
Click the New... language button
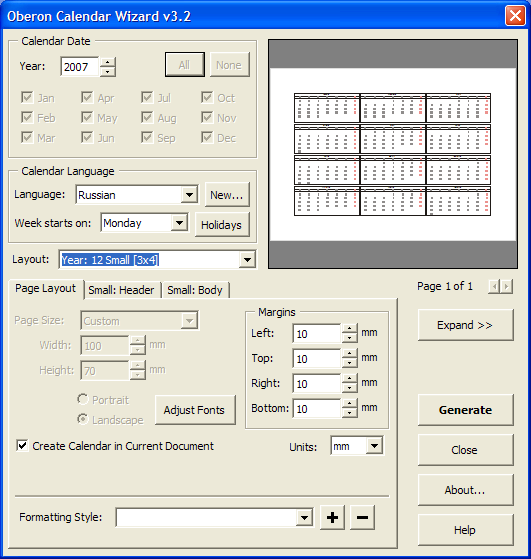[227, 195]
